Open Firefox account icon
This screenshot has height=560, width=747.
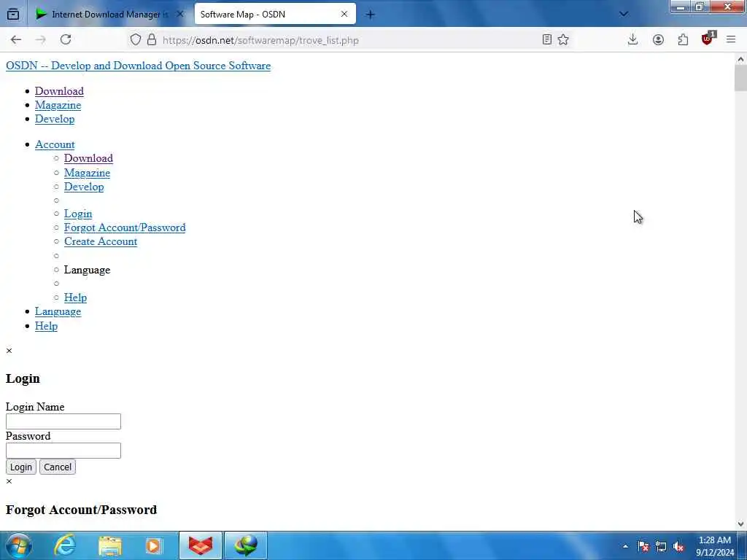(x=658, y=40)
